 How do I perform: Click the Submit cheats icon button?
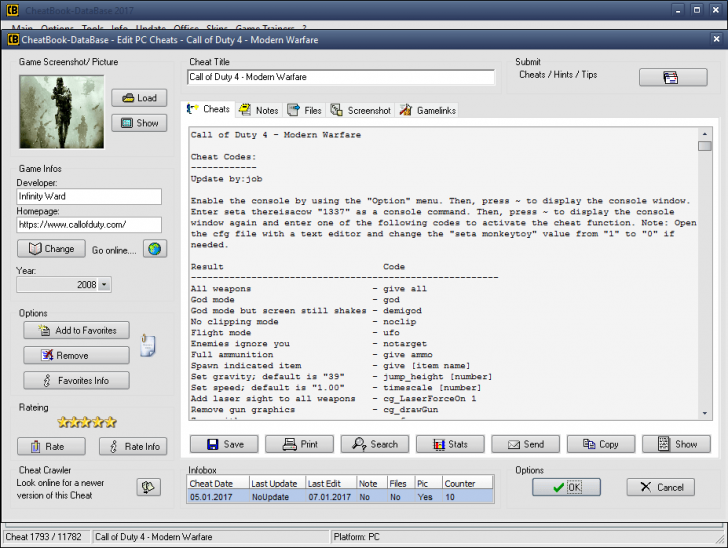coord(673,77)
